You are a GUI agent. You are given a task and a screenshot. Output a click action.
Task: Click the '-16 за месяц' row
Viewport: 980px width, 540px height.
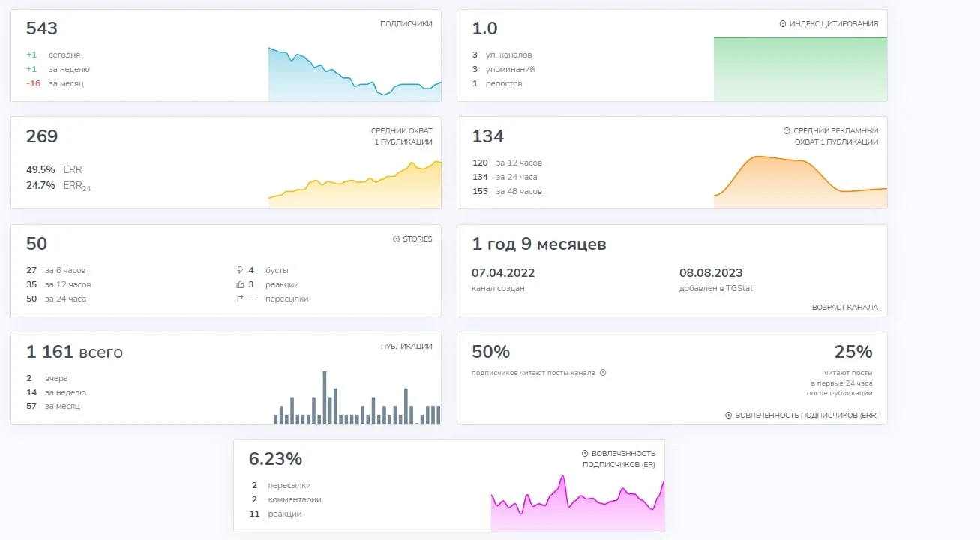pyautogui.click(x=55, y=83)
